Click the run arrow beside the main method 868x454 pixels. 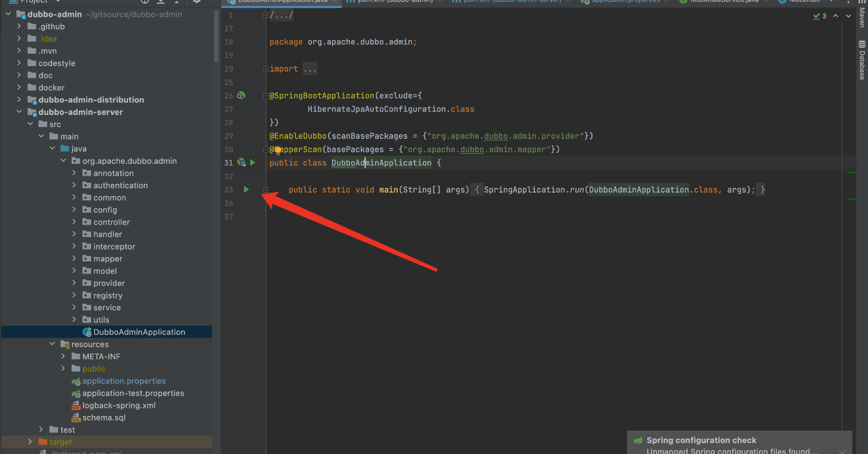pyautogui.click(x=246, y=189)
